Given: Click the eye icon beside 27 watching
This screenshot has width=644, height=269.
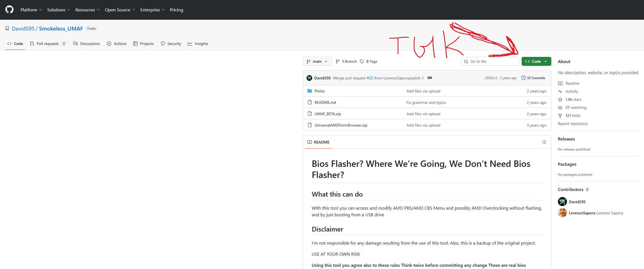Looking at the screenshot, I should pyautogui.click(x=560, y=107).
